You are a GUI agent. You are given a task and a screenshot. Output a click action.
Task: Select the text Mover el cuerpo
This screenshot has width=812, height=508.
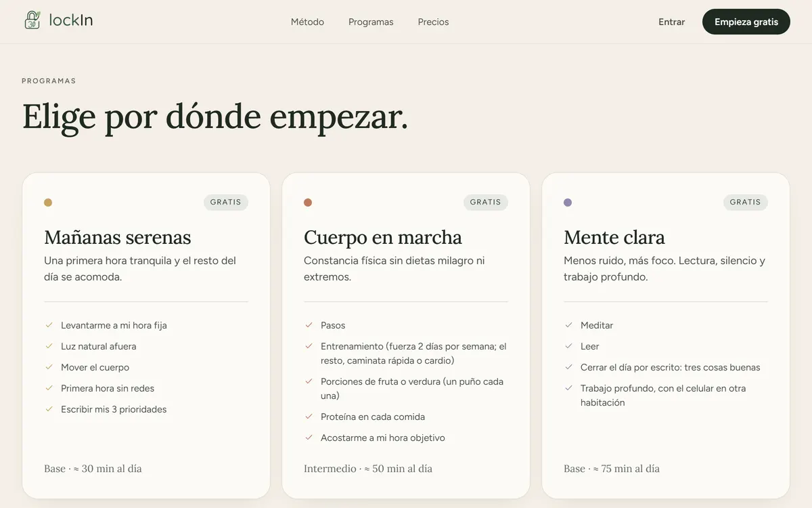[95, 367]
